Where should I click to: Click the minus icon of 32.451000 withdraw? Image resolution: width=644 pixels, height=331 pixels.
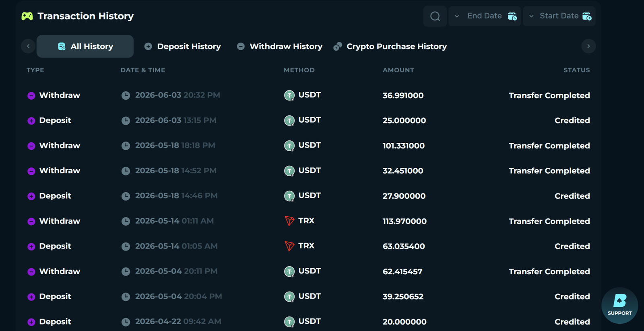[x=31, y=171]
